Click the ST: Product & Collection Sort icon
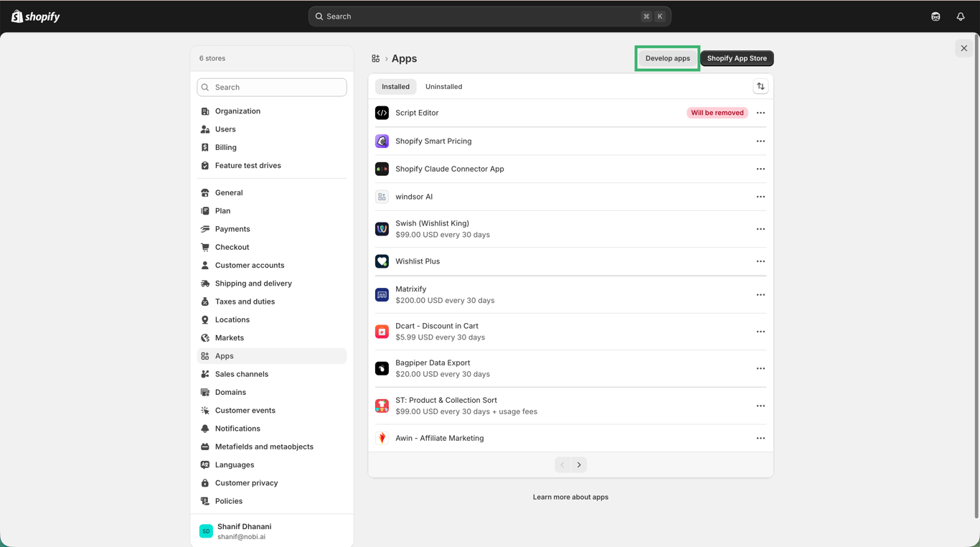 [382, 406]
